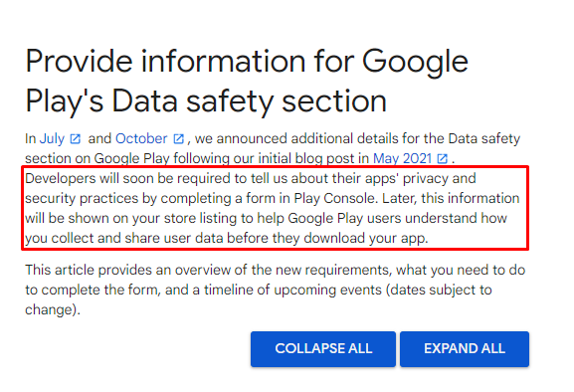
Task: Expand all sections with EXPAND ALL
Action: (x=465, y=349)
